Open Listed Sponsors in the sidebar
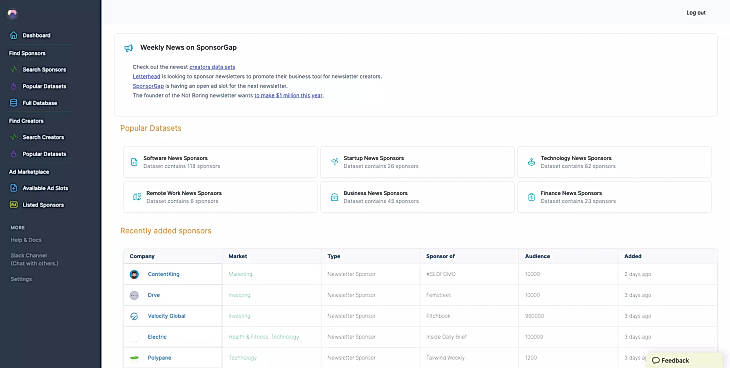 (43, 205)
